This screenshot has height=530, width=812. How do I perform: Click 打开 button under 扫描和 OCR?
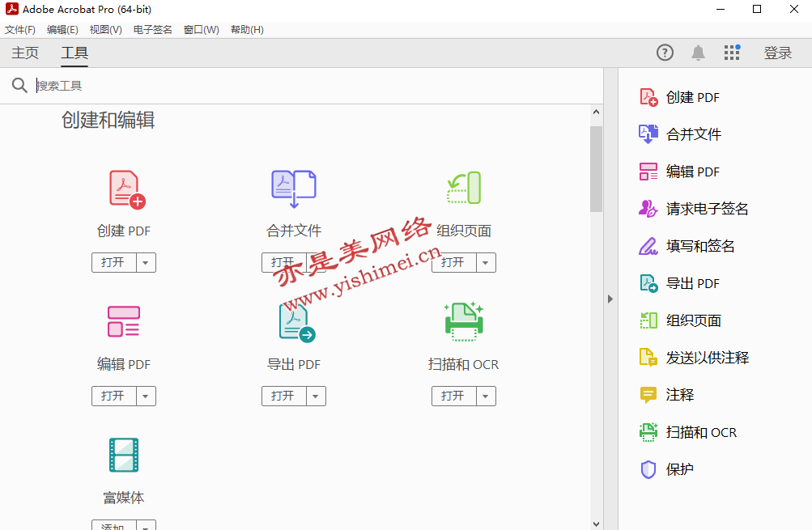click(453, 396)
